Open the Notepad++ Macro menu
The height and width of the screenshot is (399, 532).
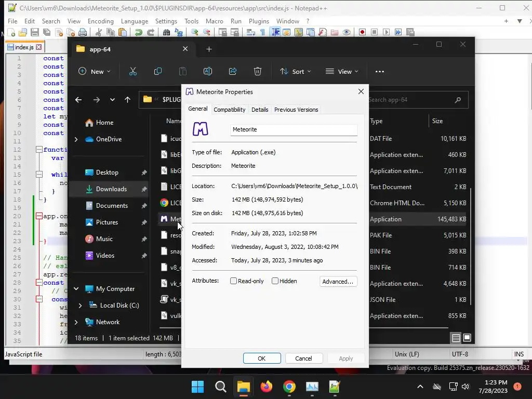point(215,21)
